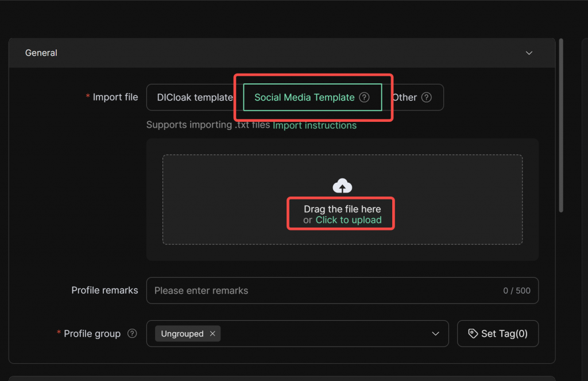Open Profile group combo box empty area
The height and width of the screenshot is (381, 588).
pyautogui.click(x=322, y=334)
